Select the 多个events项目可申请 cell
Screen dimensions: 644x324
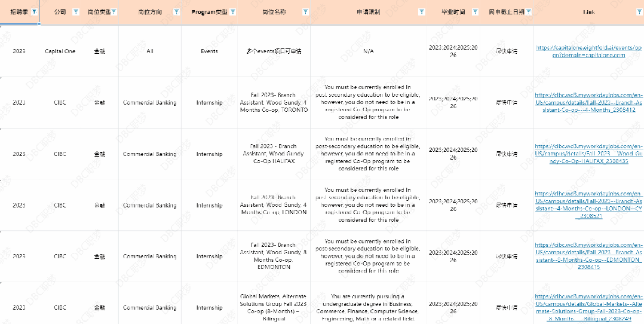(274, 51)
